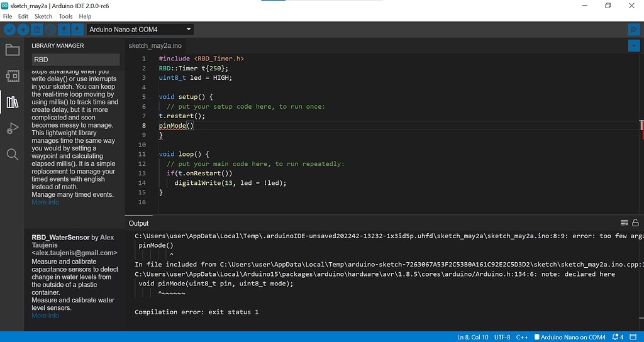Click the t.restart(); code line
This screenshot has height=342, width=644.
pyautogui.click(x=182, y=116)
